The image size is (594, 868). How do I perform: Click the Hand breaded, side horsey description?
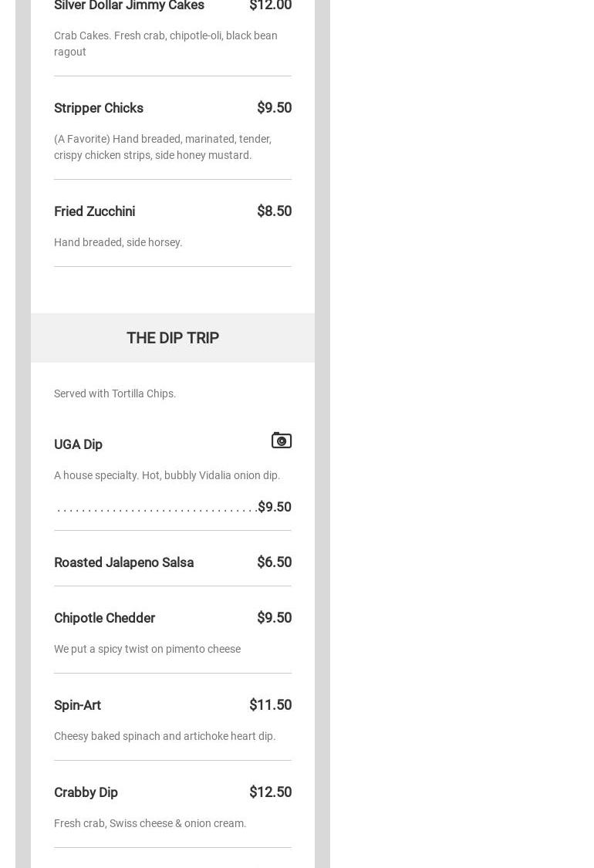[118, 242]
